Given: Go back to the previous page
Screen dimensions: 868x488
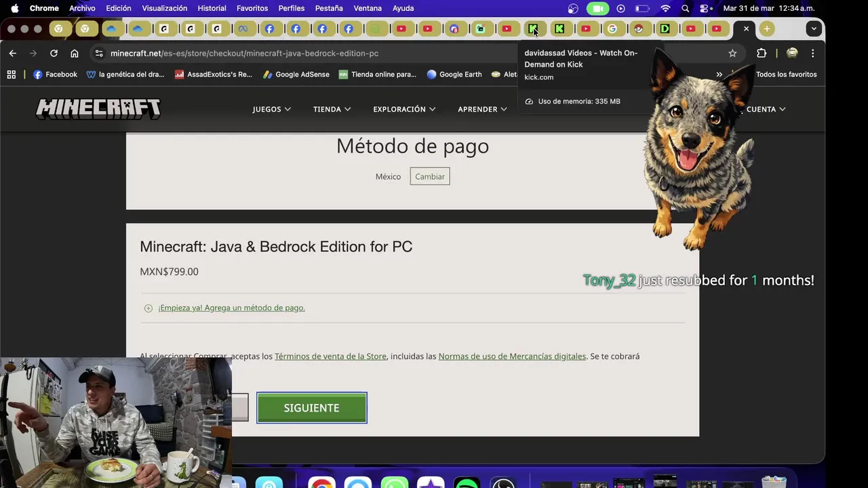Looking at the screenshot, I should click(12, 53).
